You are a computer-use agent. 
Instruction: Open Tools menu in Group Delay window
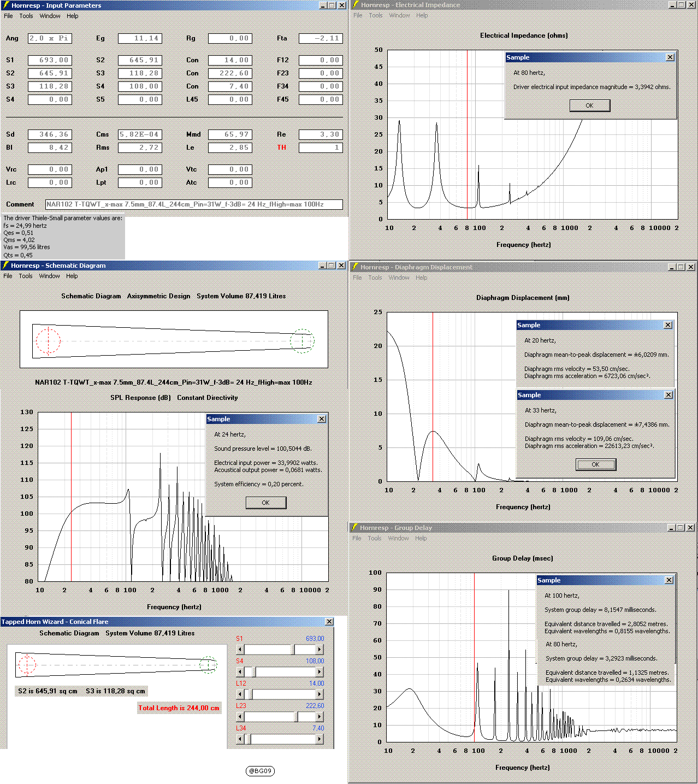(375, 538)
